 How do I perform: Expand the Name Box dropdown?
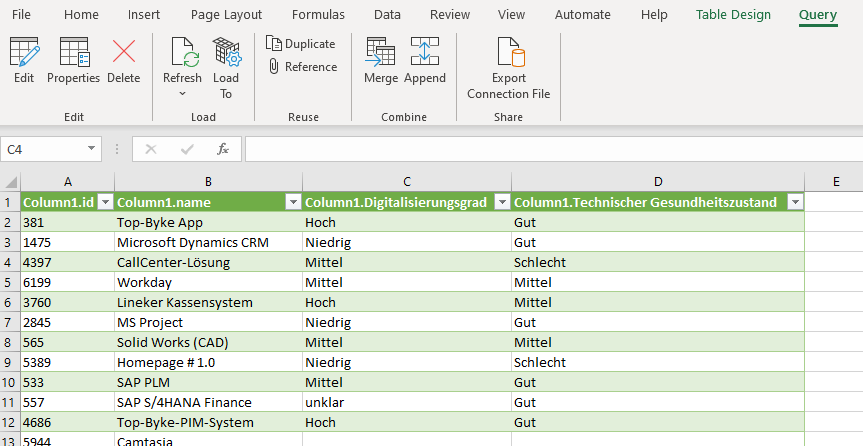pos(92,149)
